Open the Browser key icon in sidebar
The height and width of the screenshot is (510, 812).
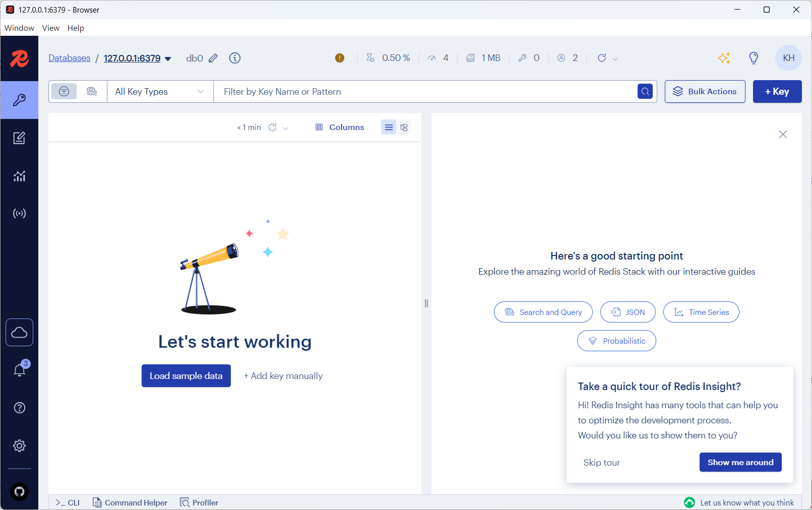tap(19, 100)
